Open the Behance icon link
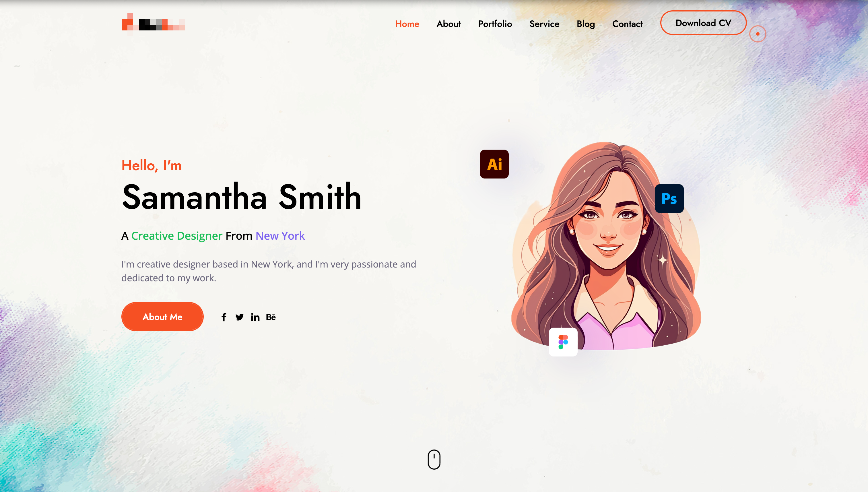The image size is (868, 492). coord(271,317)
